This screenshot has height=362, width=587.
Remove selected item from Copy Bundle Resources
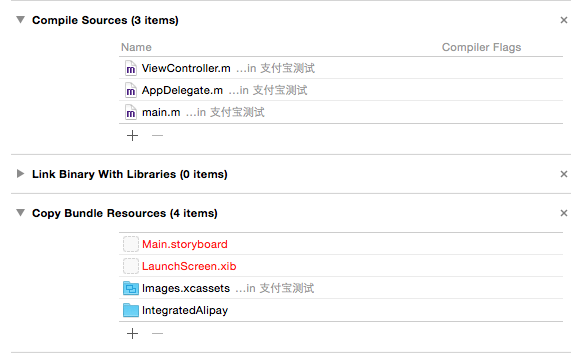pos(158,334)
